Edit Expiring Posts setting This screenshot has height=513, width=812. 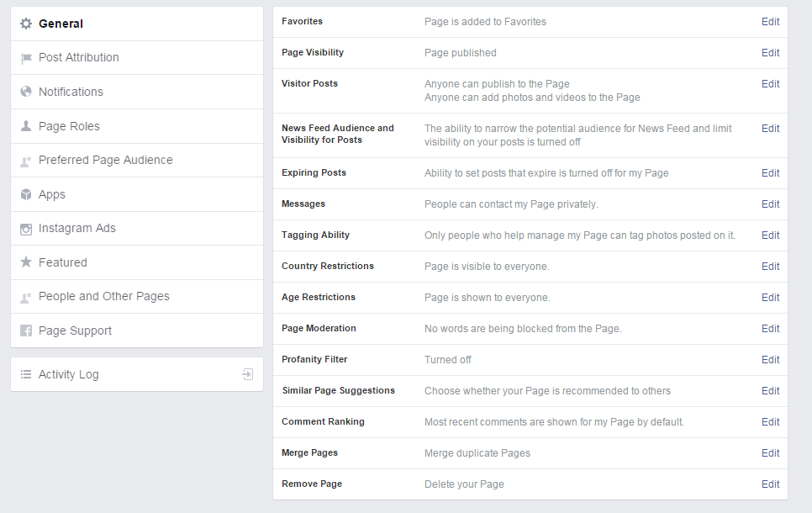point(770,173)
